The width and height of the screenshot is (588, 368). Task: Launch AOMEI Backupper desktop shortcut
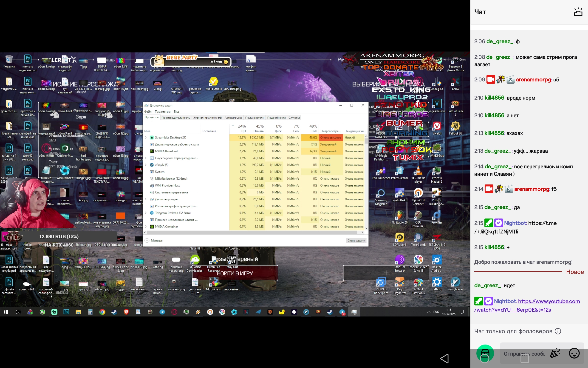coord(381,286)
